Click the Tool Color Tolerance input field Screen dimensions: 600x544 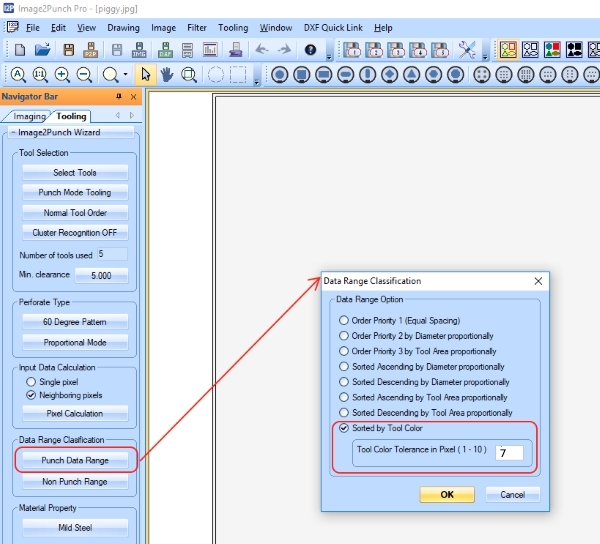coord(509,453)
